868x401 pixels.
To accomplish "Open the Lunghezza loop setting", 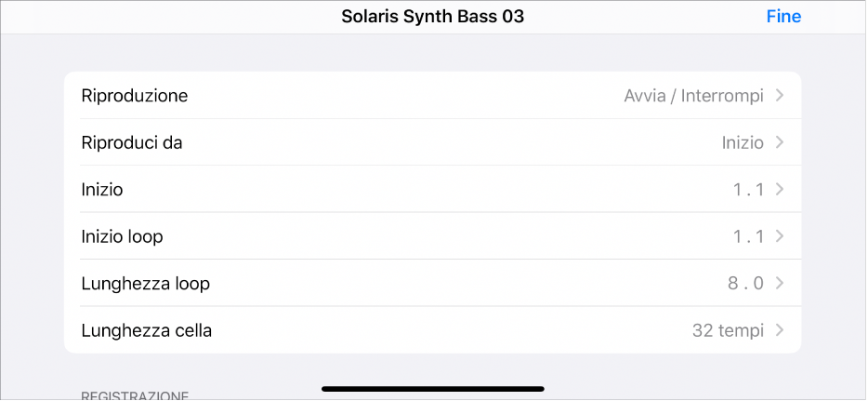I will pyautogui.click(x=146, y=284).
